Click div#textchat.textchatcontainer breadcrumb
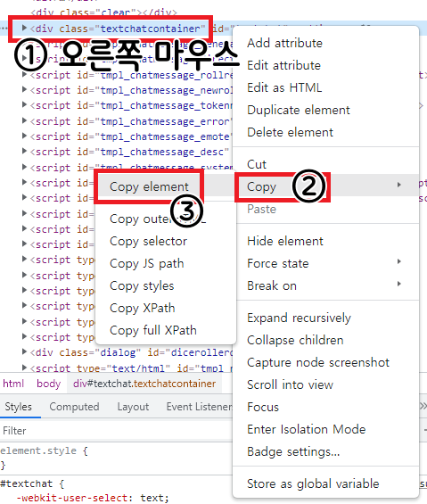Viewport: 427px width, 504px height. click(x=144, y=384)
